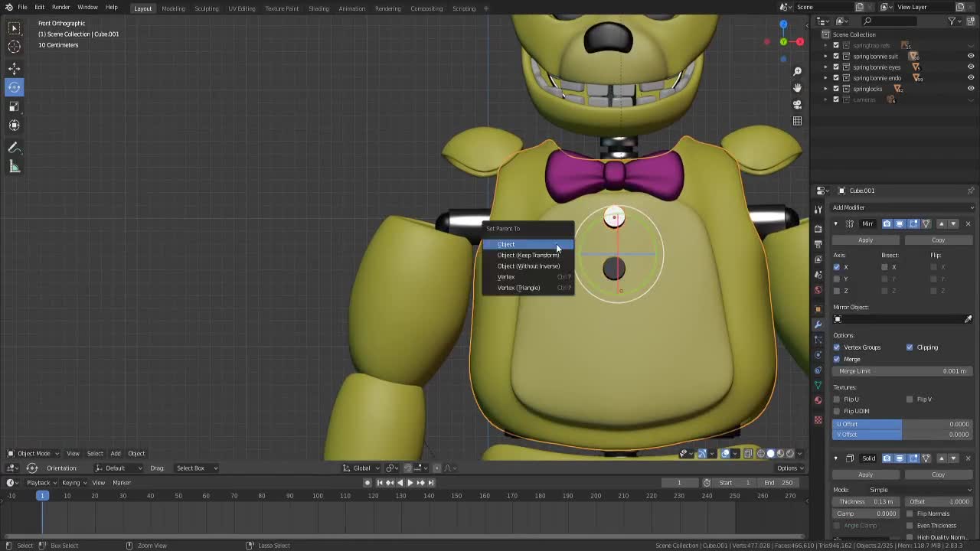Select the Measure tool
The image size is (980, 551).
pos(14,167)
